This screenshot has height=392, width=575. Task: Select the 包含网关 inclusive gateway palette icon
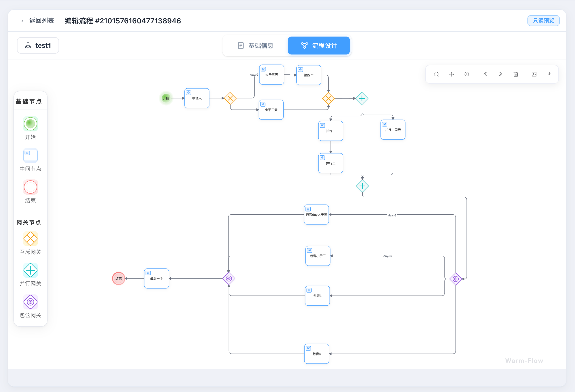coord(30,302)
